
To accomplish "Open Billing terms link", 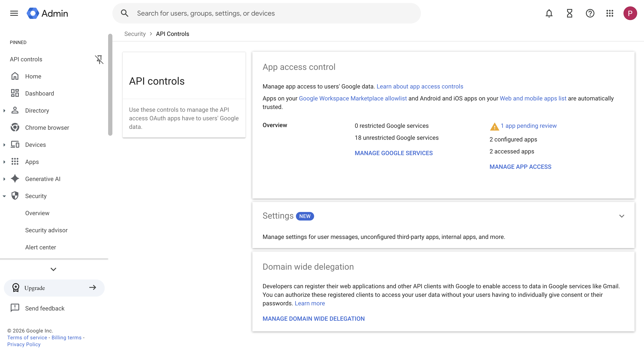I will pos(66,337).
